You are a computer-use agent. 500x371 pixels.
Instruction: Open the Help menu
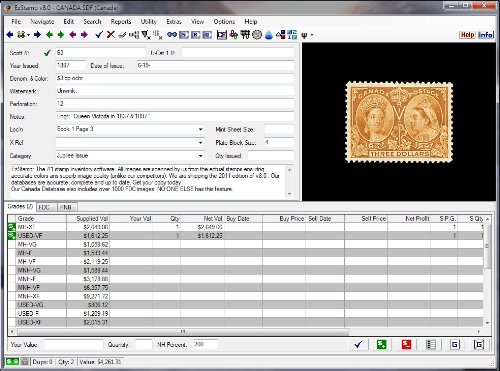coord(251,22)
